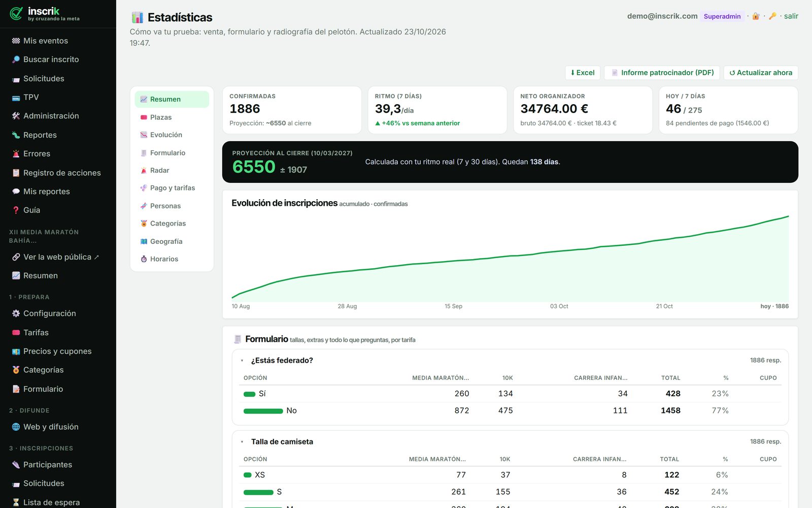812x508 pixels.
Task: Click the green bar for S size
Action: (x=258, y=492)
